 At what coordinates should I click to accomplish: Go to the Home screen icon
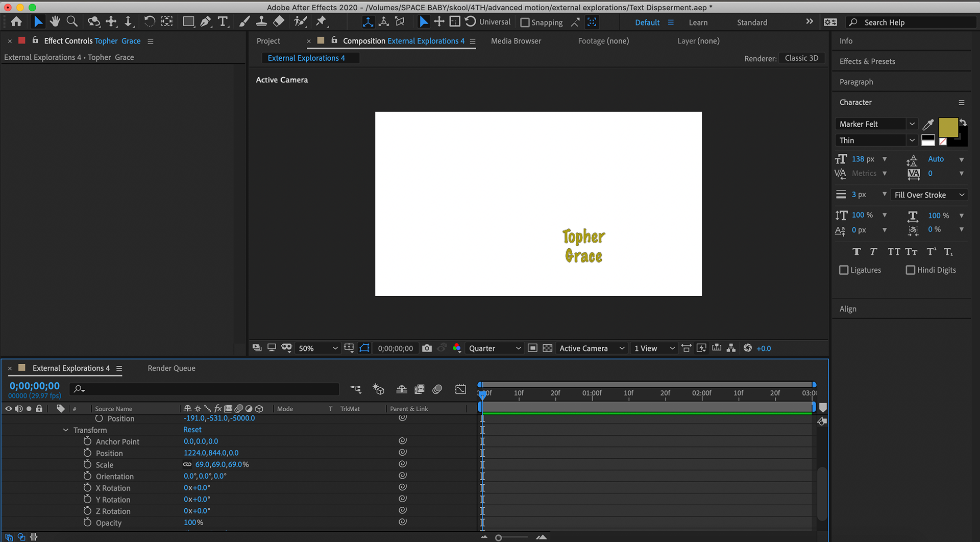16,21
